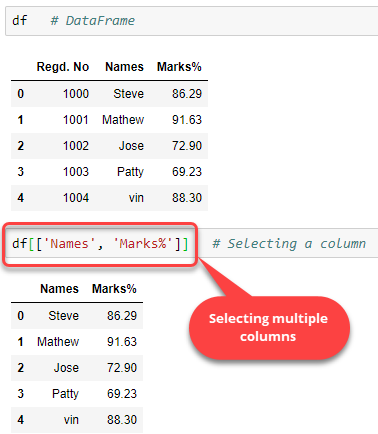This screenshot has height=434, width=378.
Task: Click the first code cell containing df
Action: tap(192, 21)
